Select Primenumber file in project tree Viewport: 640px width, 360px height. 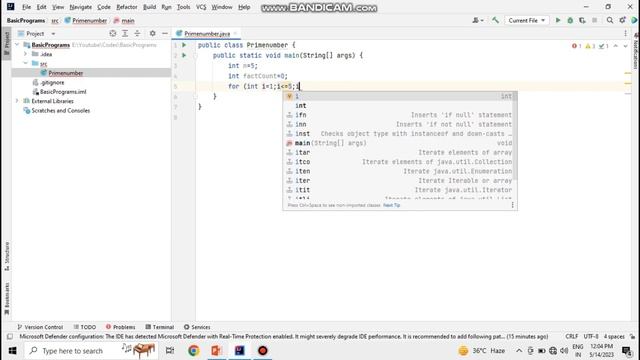point(65,73)
